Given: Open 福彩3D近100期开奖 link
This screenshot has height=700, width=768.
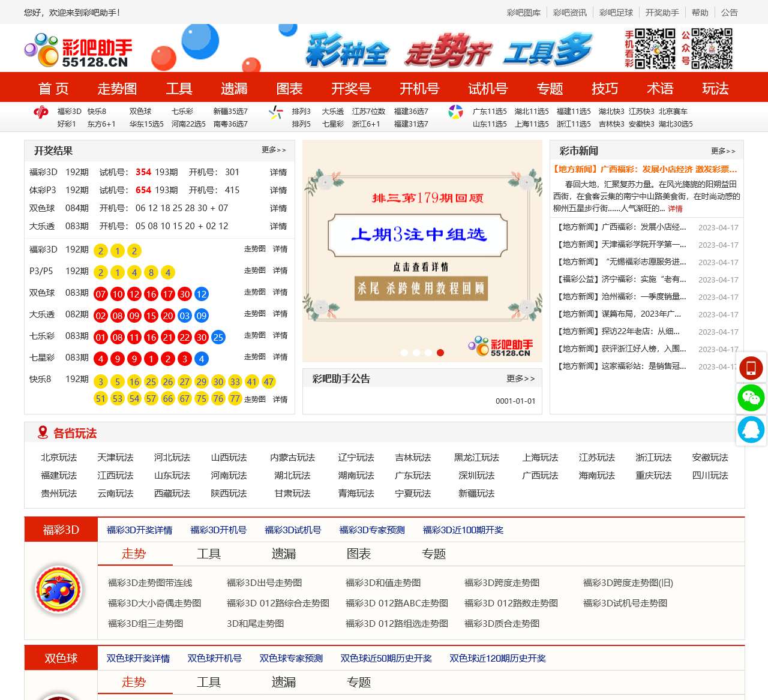Looking at the screenshot, I should coord(463,530).
